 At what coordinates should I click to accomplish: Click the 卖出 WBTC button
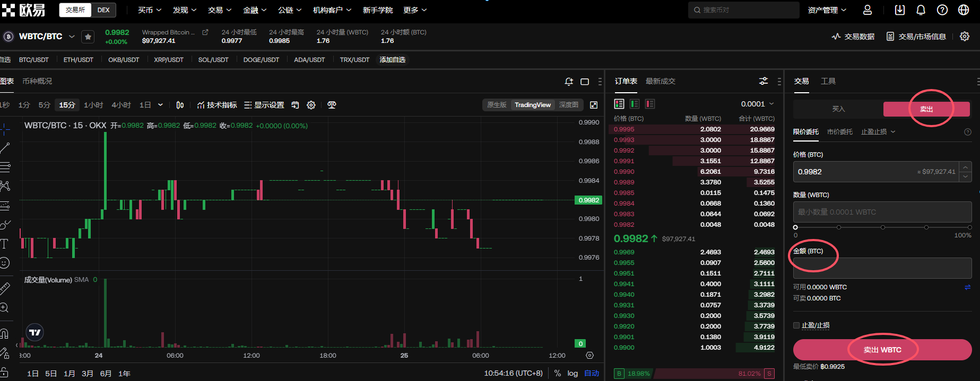[x=882, y=350]
